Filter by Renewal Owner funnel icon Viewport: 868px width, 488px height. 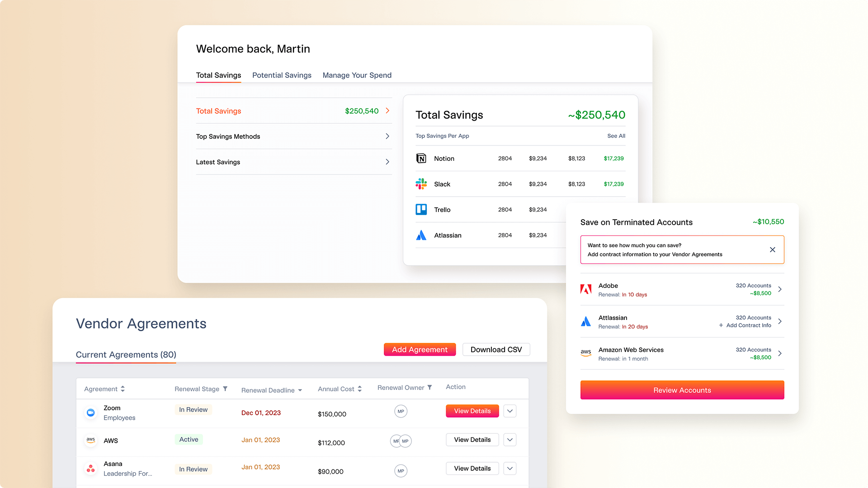[x=429, y=387]
